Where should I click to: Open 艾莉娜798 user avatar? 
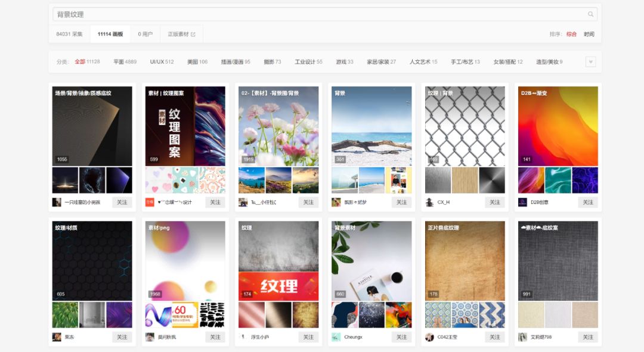click(x=523, y=337)
